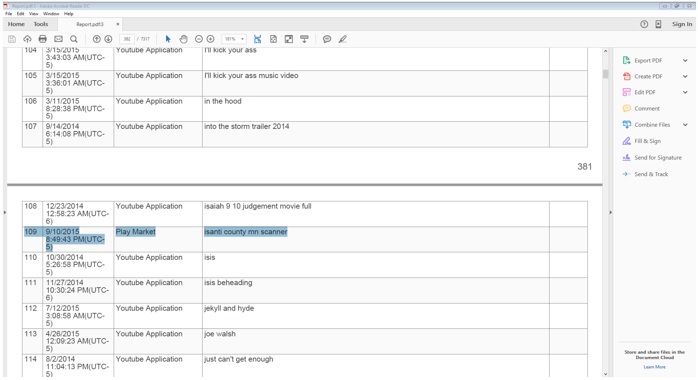Click the scrollbar up arrow

coord(605,51)
